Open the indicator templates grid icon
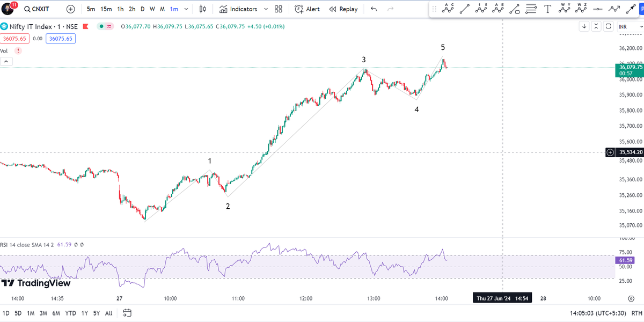 pos(278,9)
